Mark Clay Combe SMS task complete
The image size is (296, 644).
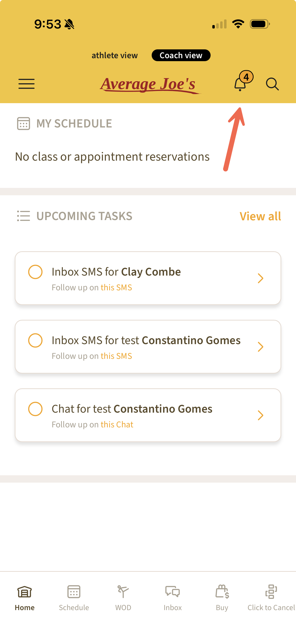pos(35,272)
